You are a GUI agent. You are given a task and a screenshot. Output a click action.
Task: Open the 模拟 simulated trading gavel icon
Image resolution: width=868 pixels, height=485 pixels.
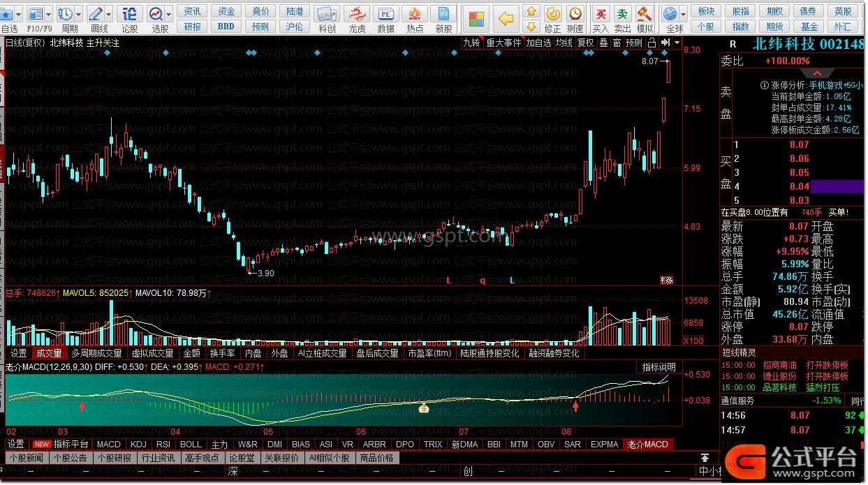click(645, 13)
